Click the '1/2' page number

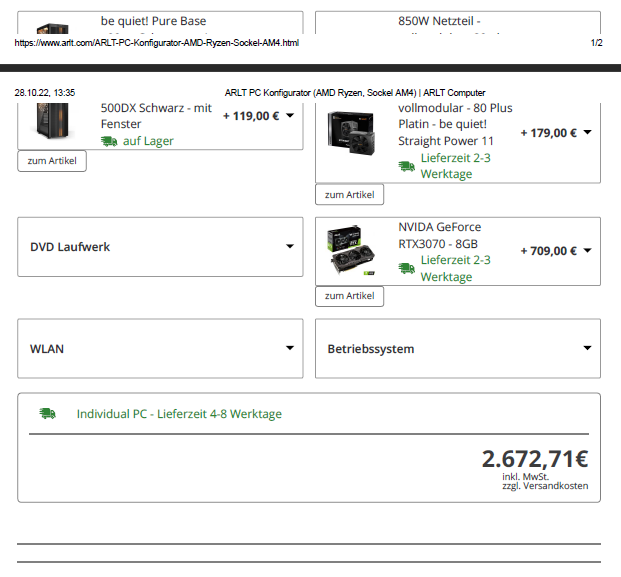tap(596, 43)
